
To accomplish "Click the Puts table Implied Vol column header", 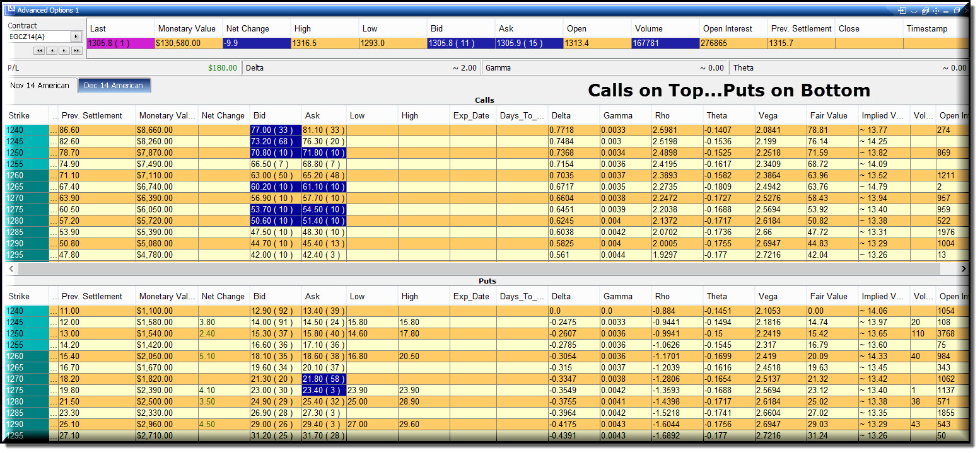I will tap(884, 297).
